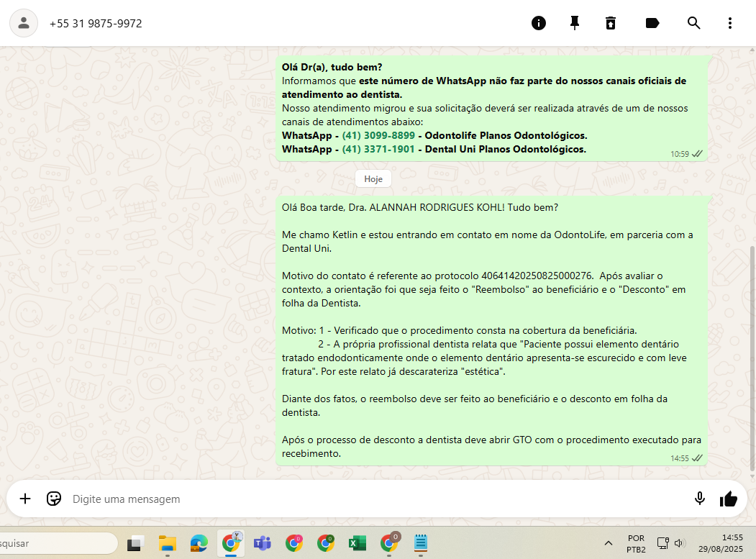Search in conversation via magnifier icon
756x559 pixels.
[693, 23]
